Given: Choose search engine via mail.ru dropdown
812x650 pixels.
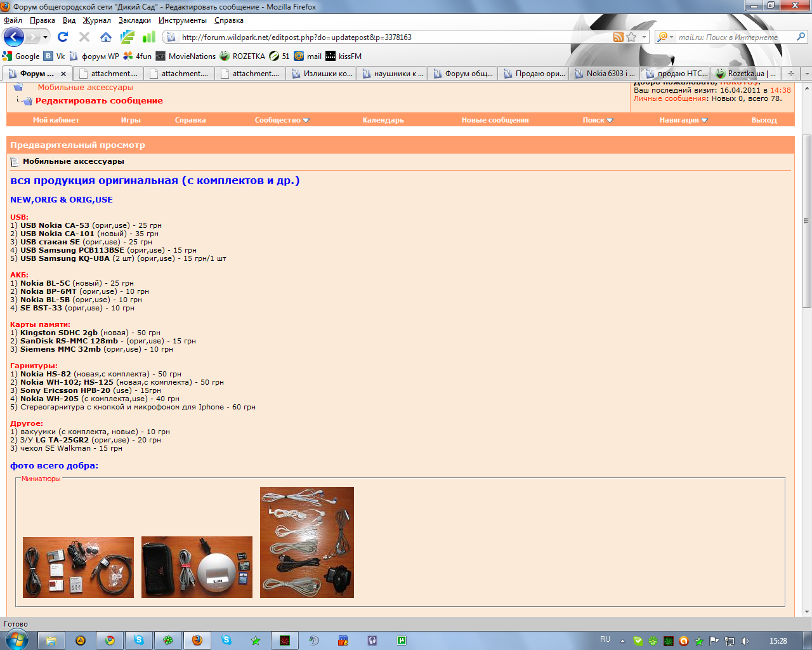Looking at the screenshot, I should pyautogui.click(x=665, y=37).
